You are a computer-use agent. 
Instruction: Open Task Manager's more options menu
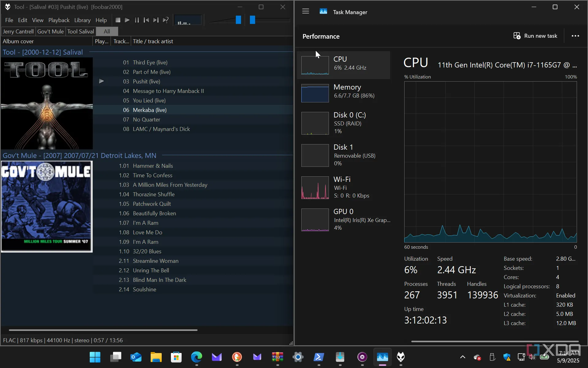point(575,36)
